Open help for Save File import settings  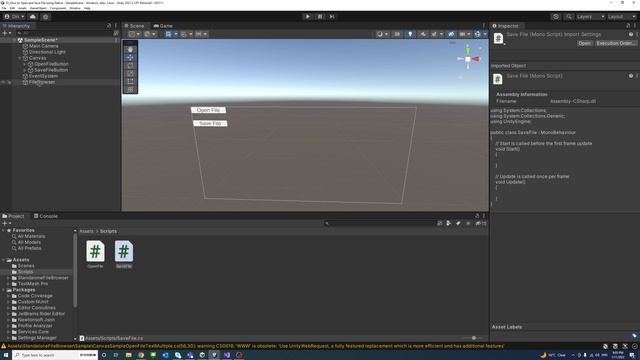(631, 34)
